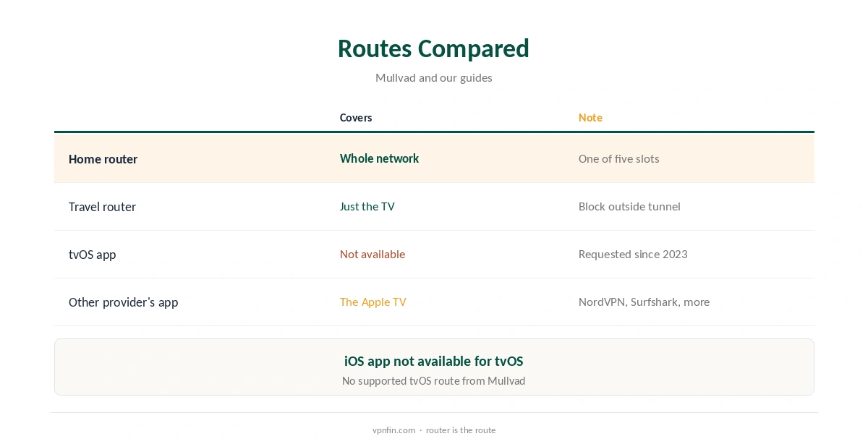Screen dimensions: 868x444
Task: Select the 'tvOS app' row label
Action: coord(92,255)
